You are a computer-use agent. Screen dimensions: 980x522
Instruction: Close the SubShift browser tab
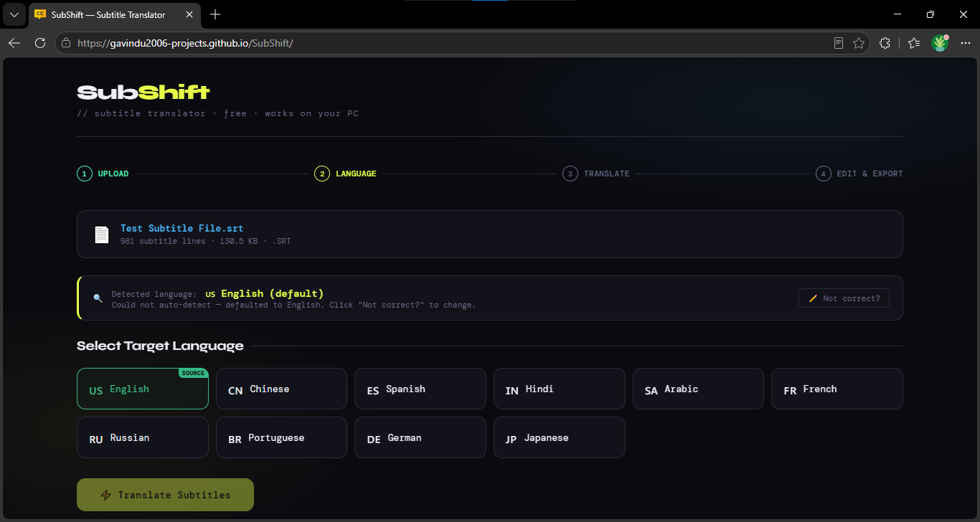coord(189,14)
